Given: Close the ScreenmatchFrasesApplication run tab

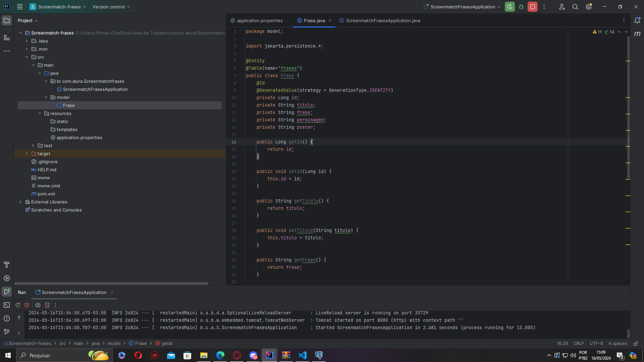Looking at the screenshot, I should [112, 293].
